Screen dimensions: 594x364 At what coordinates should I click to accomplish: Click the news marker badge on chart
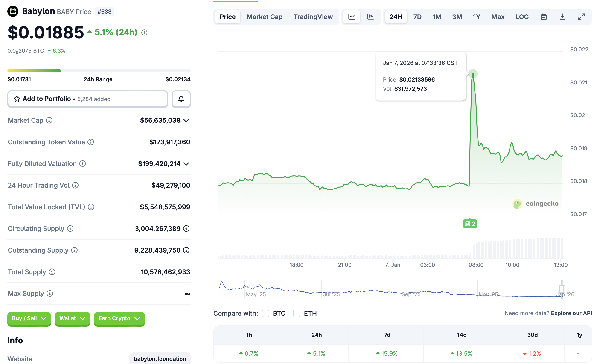(x=470, y=224)
